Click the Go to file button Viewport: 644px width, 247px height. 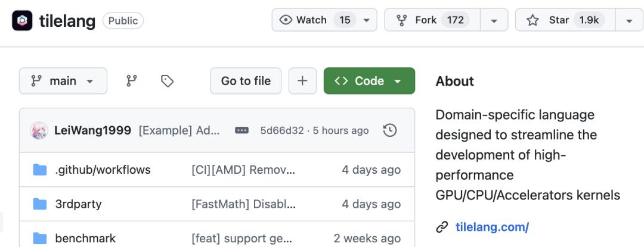(x=246, y=81)
